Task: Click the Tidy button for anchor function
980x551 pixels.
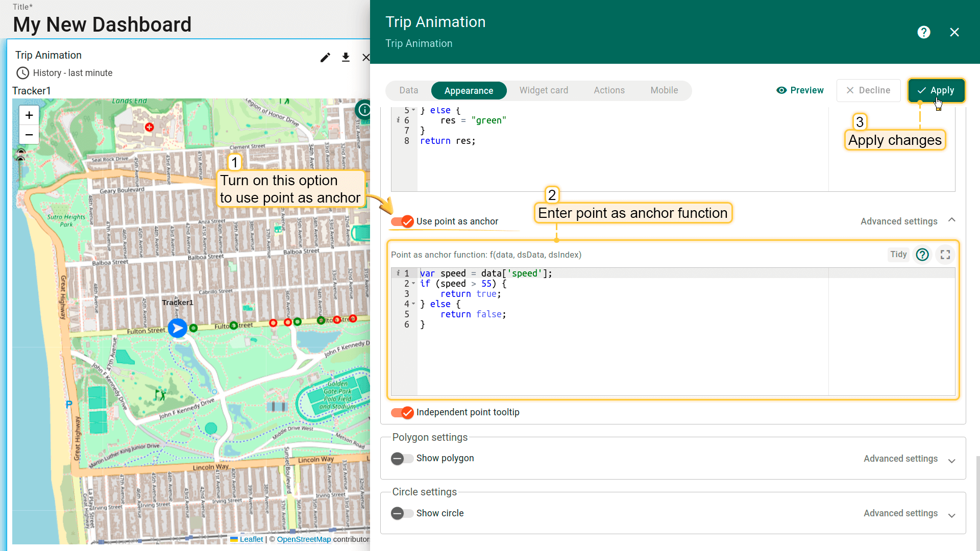Action: tap(898, 255)
